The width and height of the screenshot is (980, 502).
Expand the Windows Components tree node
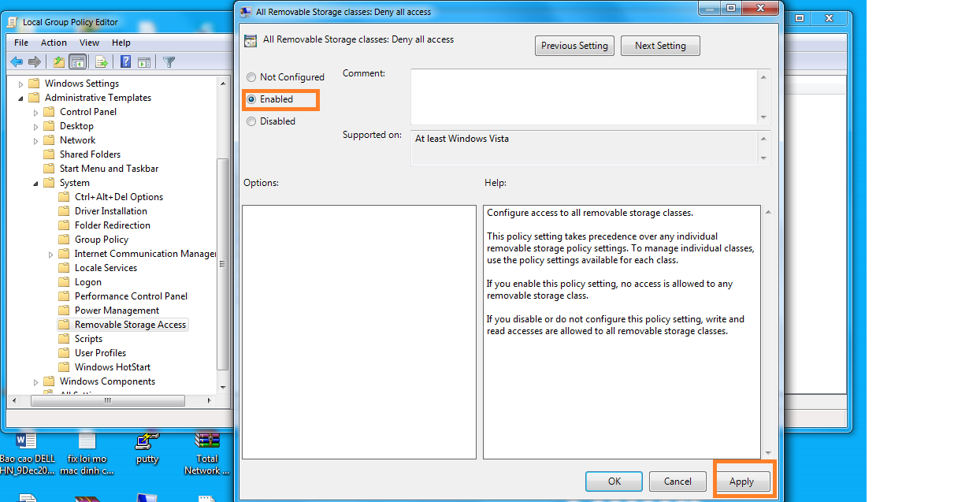pyautogui.click(x=36, y=381)
